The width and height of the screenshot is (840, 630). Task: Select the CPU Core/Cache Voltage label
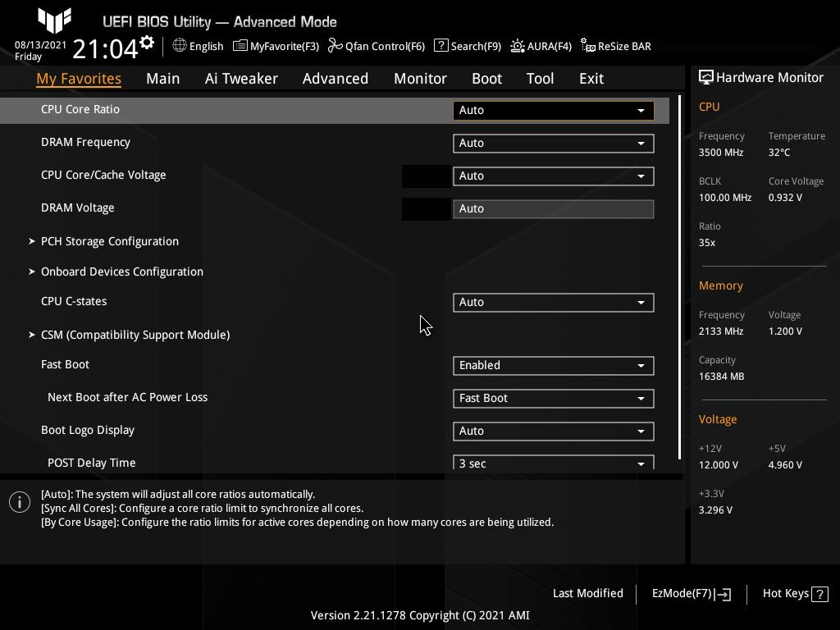click(x=103, y=175)
